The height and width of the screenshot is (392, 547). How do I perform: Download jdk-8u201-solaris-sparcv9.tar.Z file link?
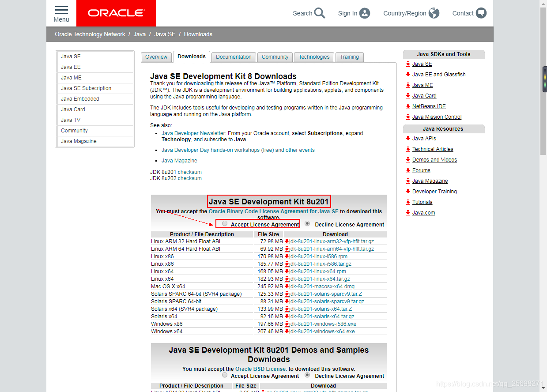point(326,294)
